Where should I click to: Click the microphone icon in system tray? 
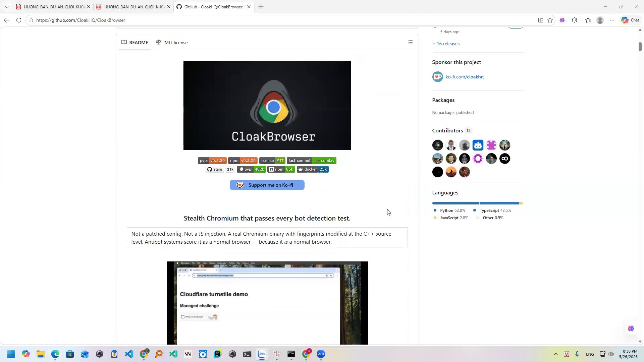[x=577, y=354]
